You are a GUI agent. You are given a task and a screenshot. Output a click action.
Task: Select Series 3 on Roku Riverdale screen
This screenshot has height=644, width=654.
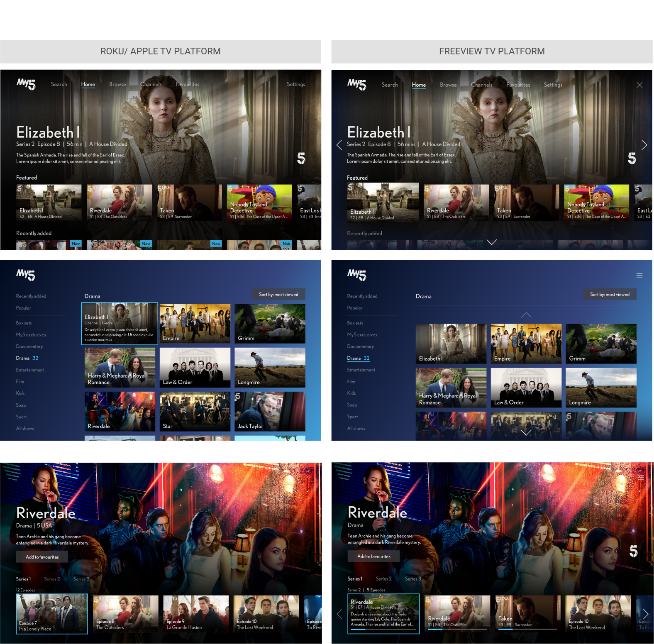pyautogui.click(x=81, y=579)
